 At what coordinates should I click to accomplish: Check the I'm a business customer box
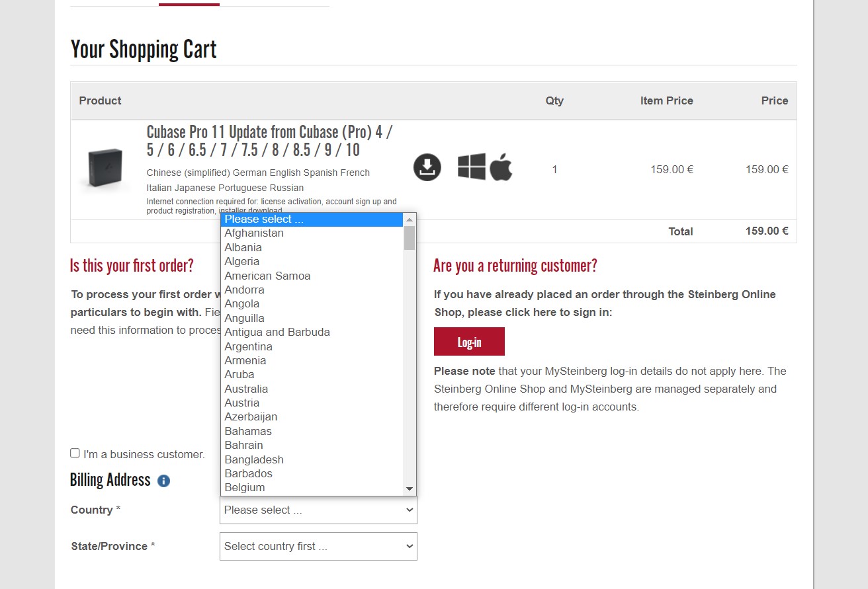coord(75,453)
